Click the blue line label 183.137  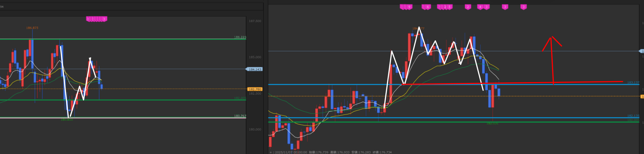(x=633, y=83)
